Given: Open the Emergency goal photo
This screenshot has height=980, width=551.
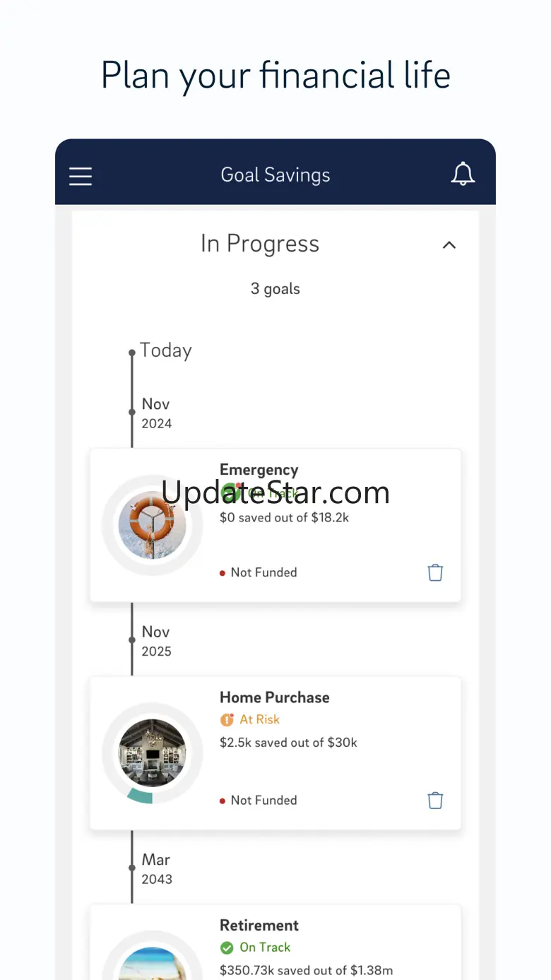Looking at the screenshot, I should click(x=152, y=525).
